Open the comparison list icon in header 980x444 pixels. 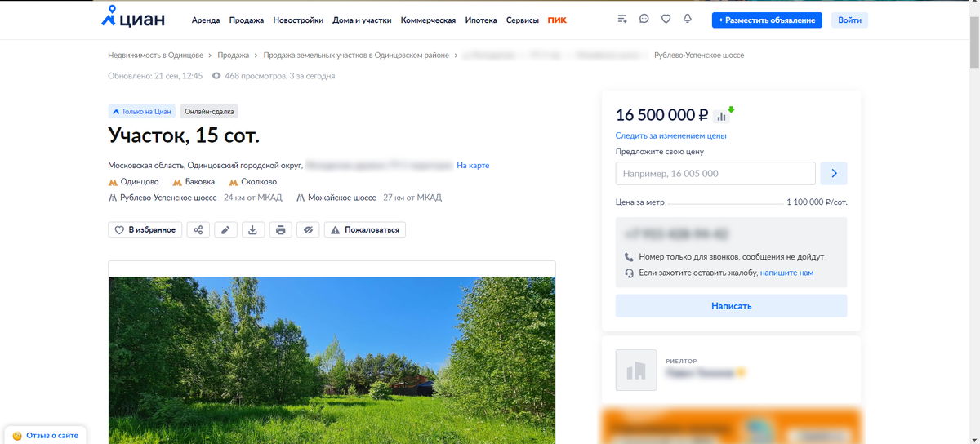pos(622,19)
